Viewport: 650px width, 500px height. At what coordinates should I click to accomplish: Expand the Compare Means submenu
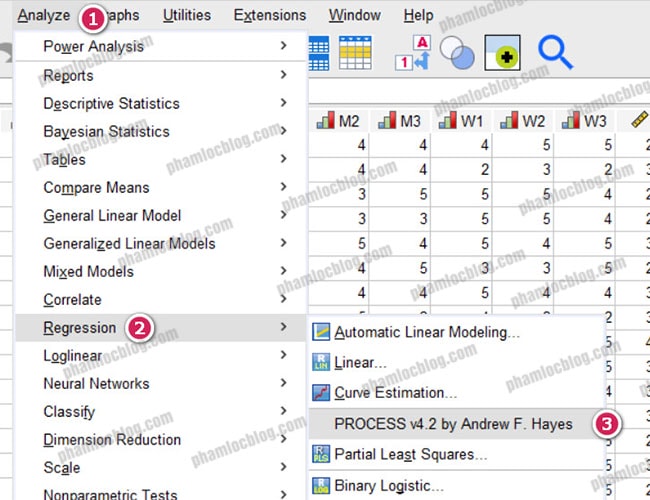(96, 187)
